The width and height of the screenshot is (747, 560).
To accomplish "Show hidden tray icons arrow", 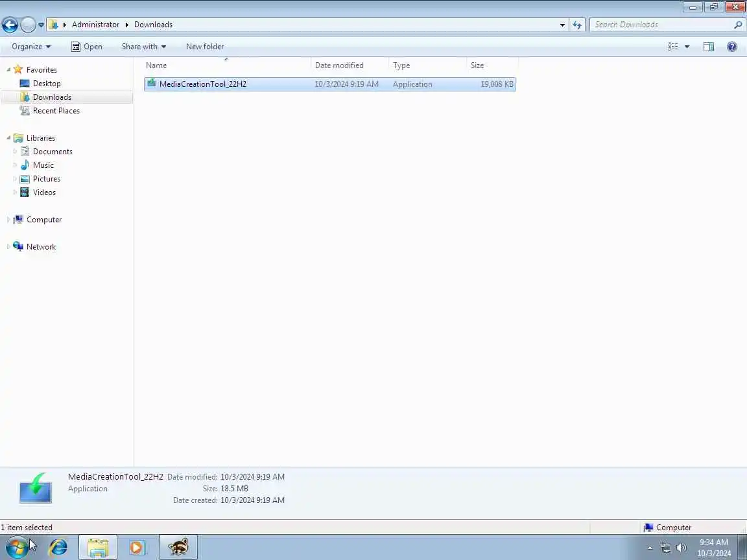I will tap(650, 548).
